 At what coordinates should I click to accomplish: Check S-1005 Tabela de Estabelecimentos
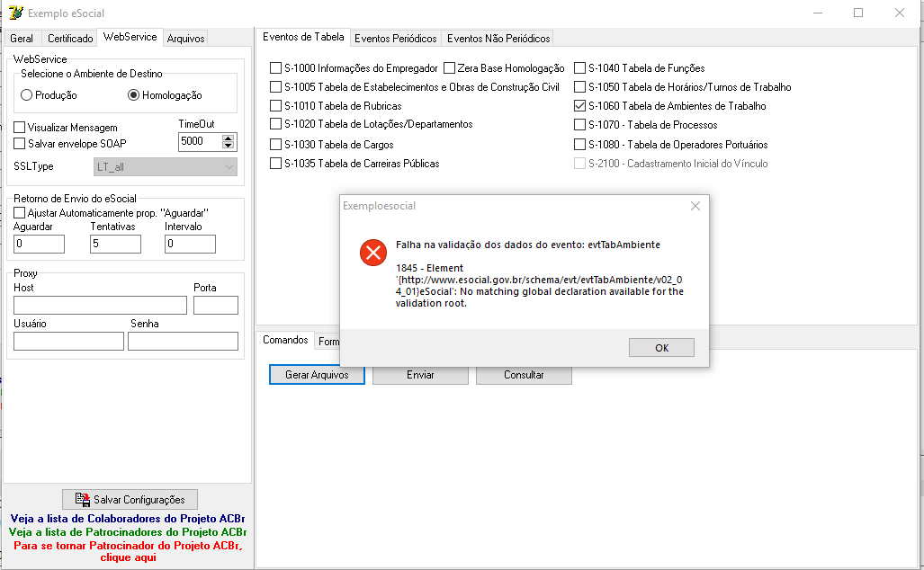pyautogui.click(x=275, y=86)
